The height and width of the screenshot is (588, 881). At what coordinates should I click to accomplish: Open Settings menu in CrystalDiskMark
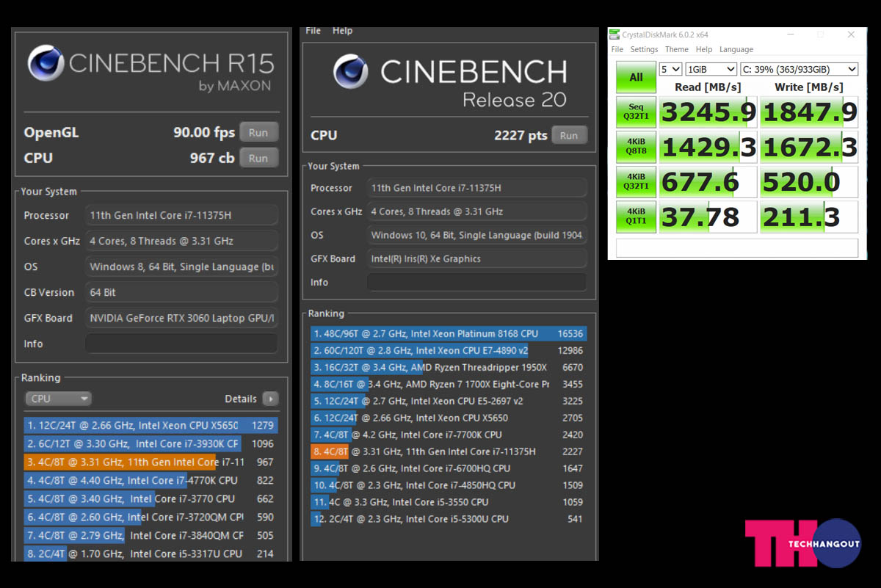tap(644, 49)
